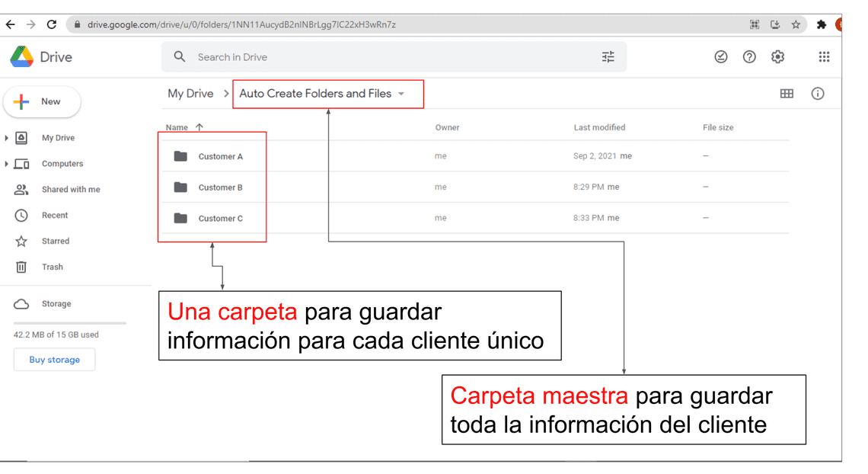868x474 pixels.
Task: Open browser extensions puzzle icon
Action: click(x=822, y=24)
